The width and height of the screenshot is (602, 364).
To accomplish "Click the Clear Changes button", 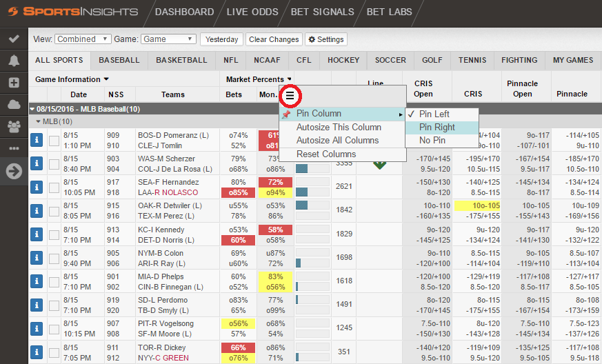I will (274, 39).
